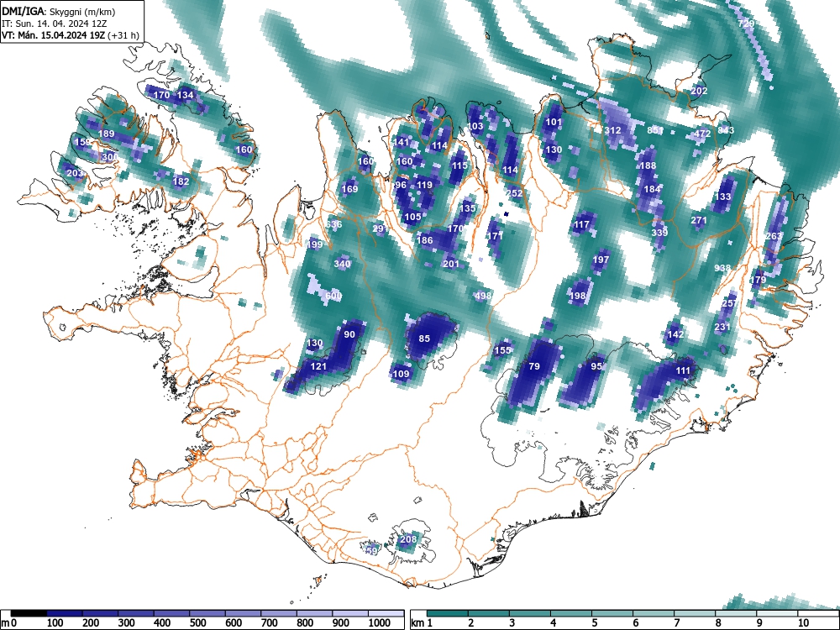Click the visibility value 101
840x630 pixels.
pos(554,122)
